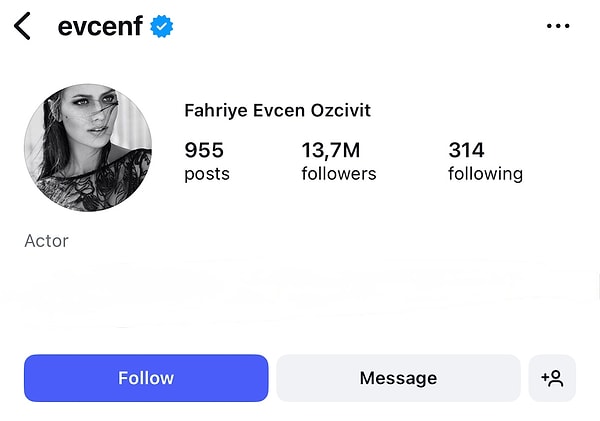Open the three-dot more options menu
The height and width of the screenshot is (421, 600).
(x=558, y=27)
